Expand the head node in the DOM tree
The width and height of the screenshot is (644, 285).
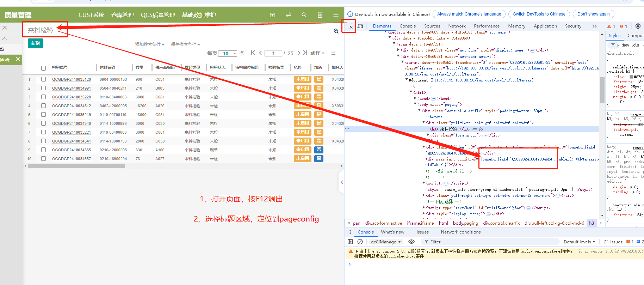pyautogui.click(x=415, y=98)
